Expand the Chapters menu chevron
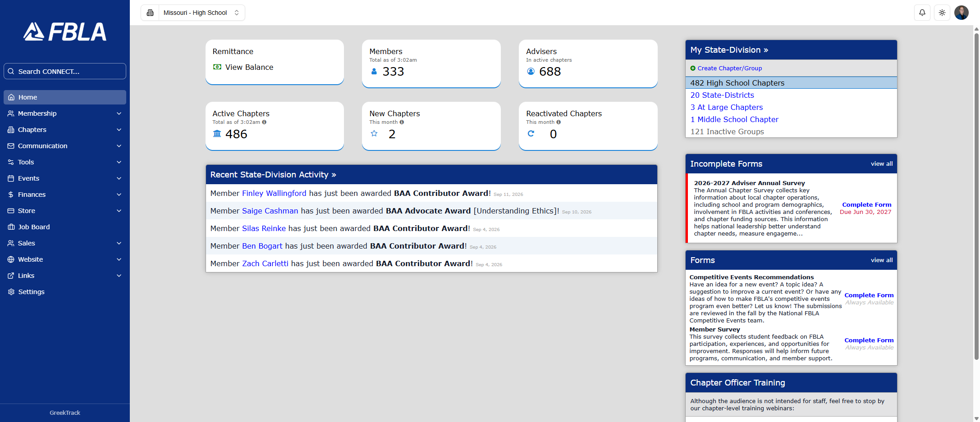The width and height of the screenshot is (980, 422). pos(119,130)
